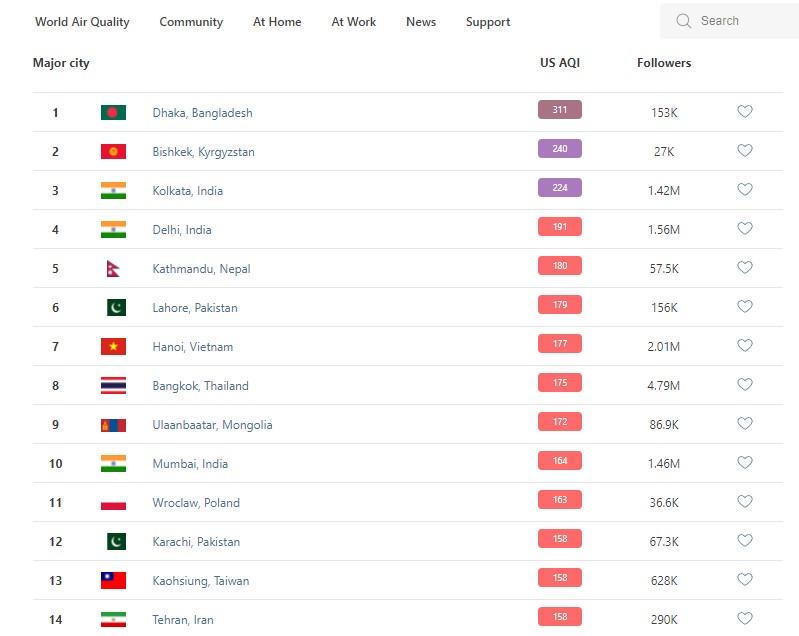Open the Kolkata, India city link

click(x=188, y=191)
